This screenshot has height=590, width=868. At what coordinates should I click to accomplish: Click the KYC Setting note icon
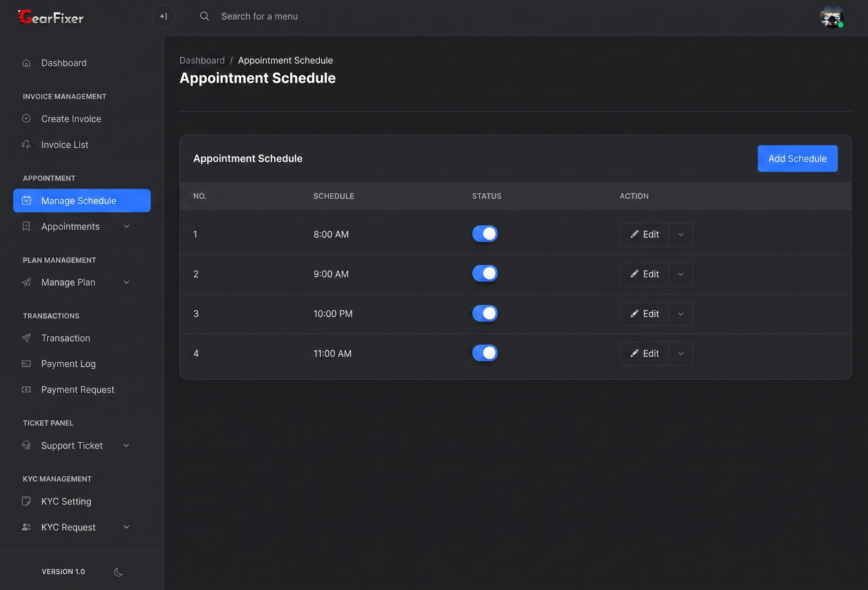pos(26,501)
